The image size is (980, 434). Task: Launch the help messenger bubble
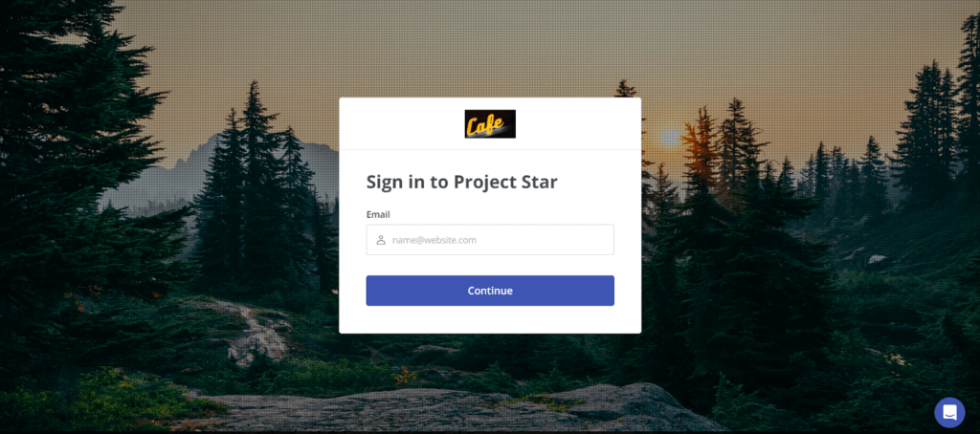tap(949, 412)
